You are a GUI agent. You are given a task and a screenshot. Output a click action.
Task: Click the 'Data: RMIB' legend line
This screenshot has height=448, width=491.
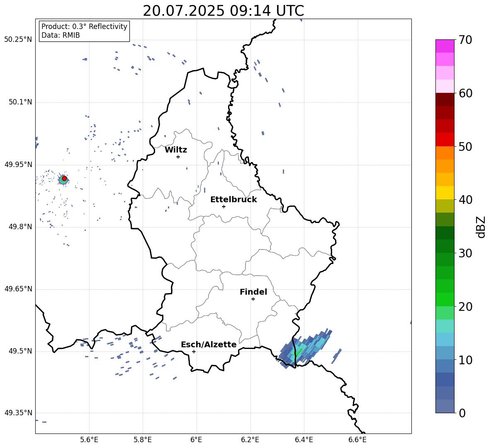(61, 35)
